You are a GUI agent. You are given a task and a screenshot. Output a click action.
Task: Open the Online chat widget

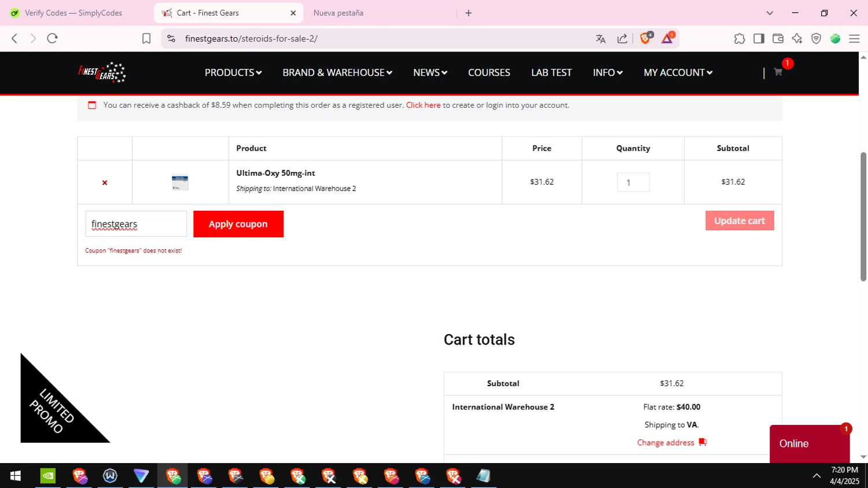pyautogui.click(x=809, y=444)
